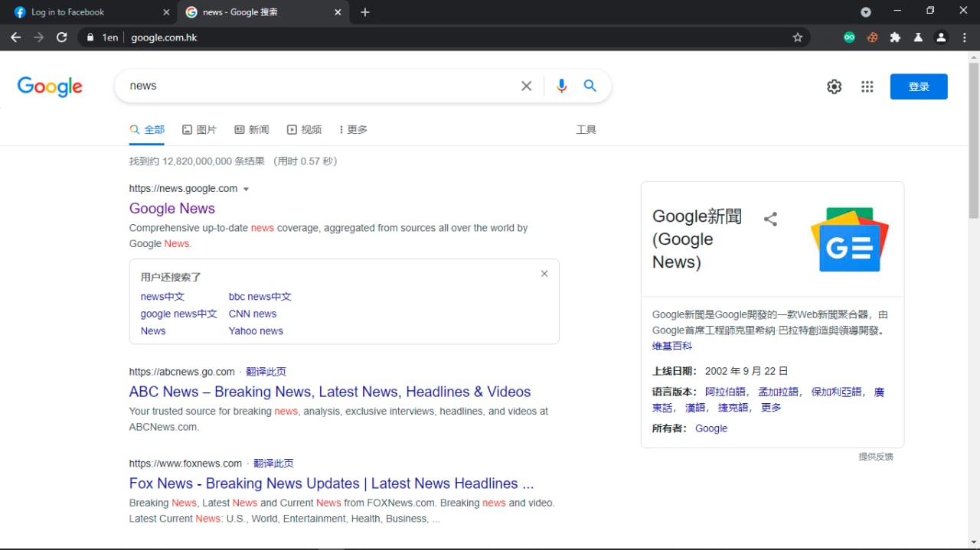Image resolution: width=980 pixels, height=550 pixels.
Task: Click the Google owner link in panel
Action: coord(711,428)
